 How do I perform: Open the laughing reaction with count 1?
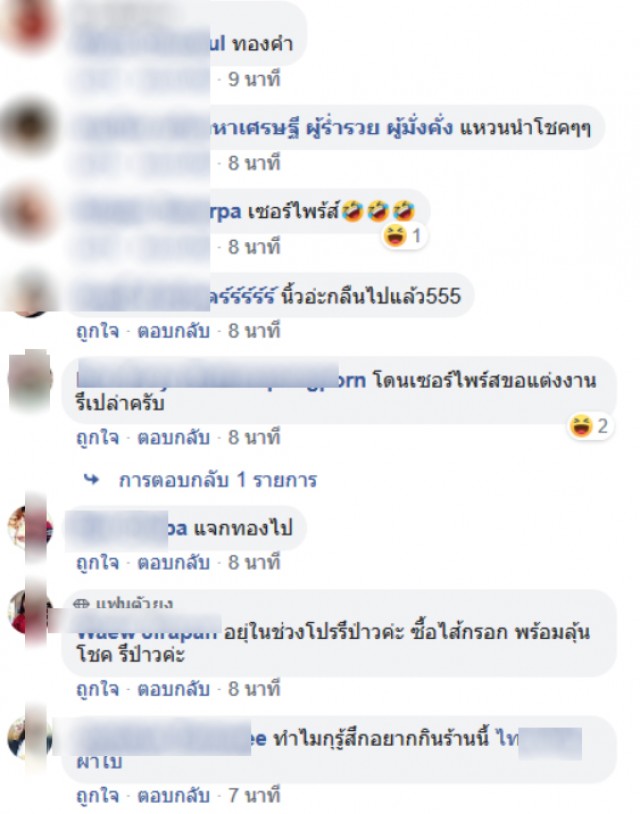pos(404,236)
